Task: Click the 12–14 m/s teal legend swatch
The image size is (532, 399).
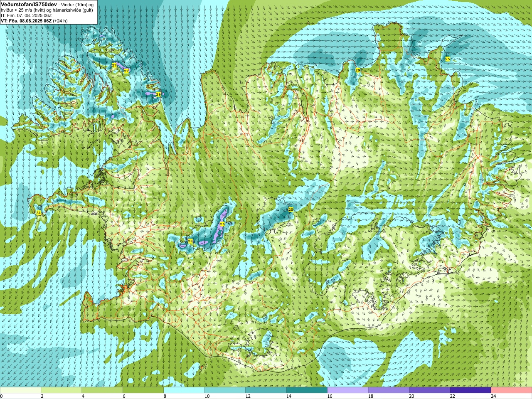Action: [x=266, y=390]
